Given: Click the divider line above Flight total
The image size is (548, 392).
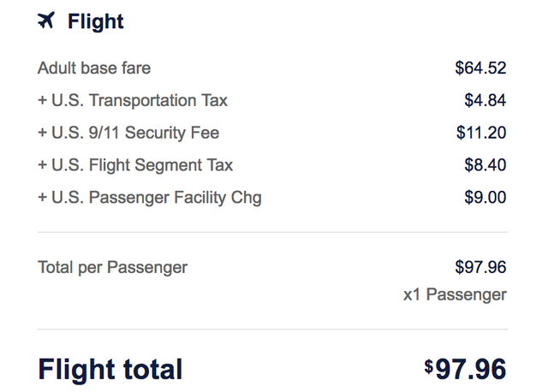Looking at the screenshot, I should click(x=272, y=330).
